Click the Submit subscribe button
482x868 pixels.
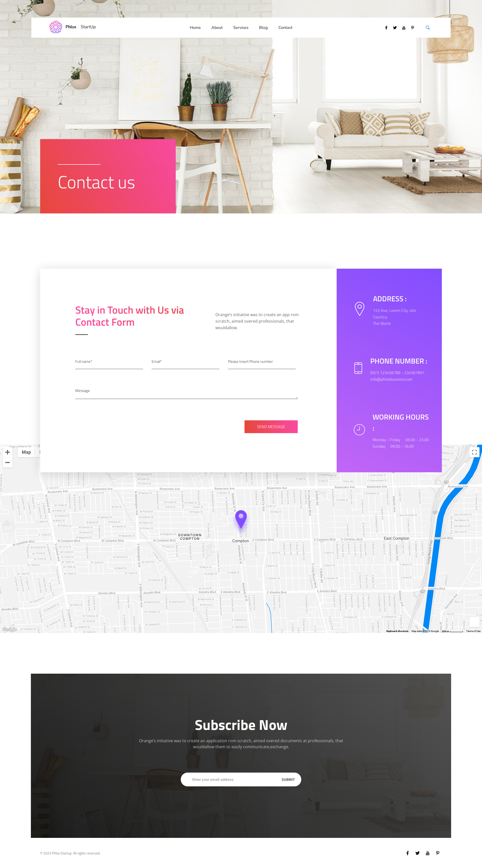click(288, 779)
